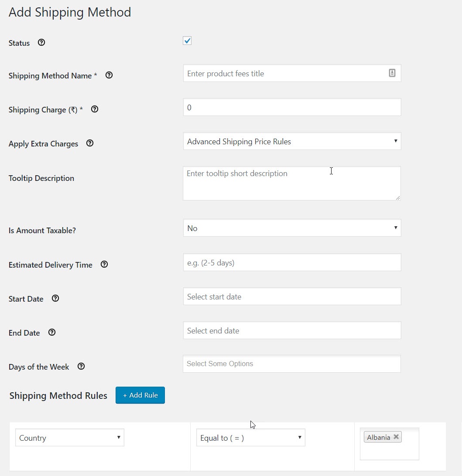Click the Days of the Week help icon
Viewport: 462px width, 476px height.
pyautogui.click(x=81, y=366)
